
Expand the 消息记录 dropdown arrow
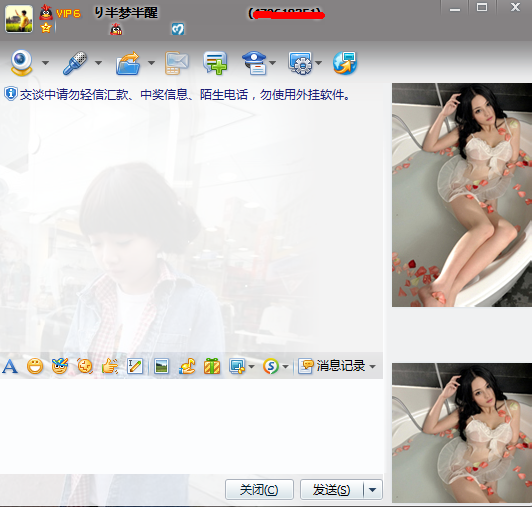click(372, 366)
